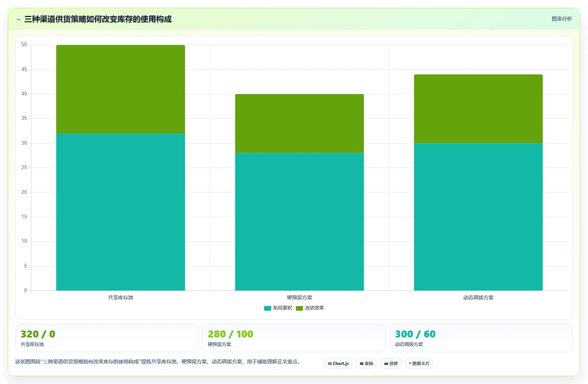The height and width of the screenshot is (384, 588).
Task: Click the green 硬预留方案 bar segment
Action: coord(299,123)
